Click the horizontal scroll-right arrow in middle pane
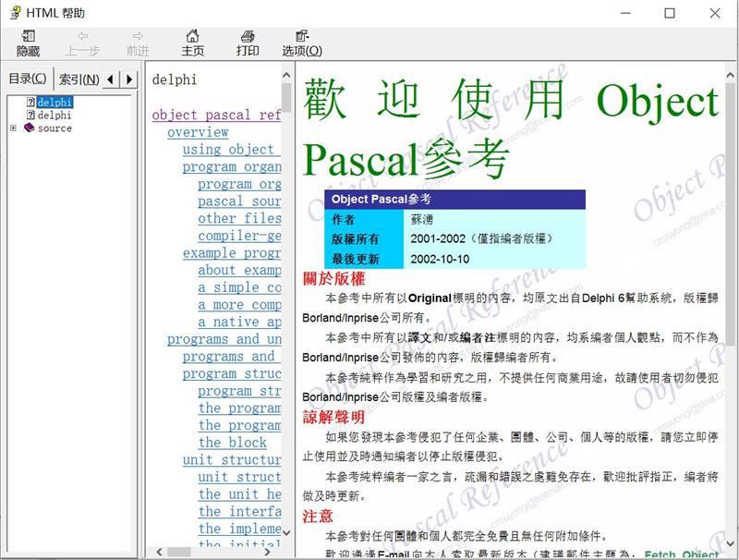This screenshot has width=739, height=560. coord(268,552)
